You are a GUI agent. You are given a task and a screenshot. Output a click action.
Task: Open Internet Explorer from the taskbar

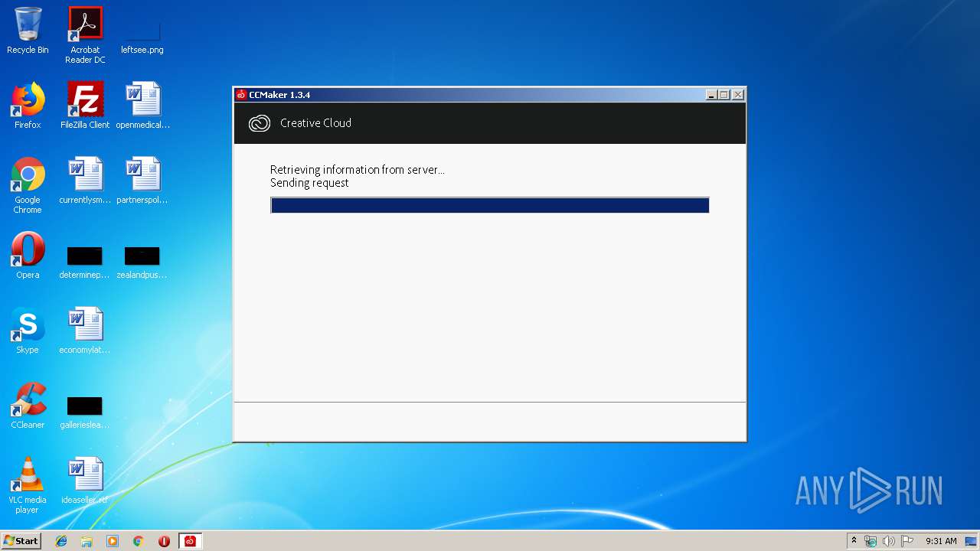[61, 541]
